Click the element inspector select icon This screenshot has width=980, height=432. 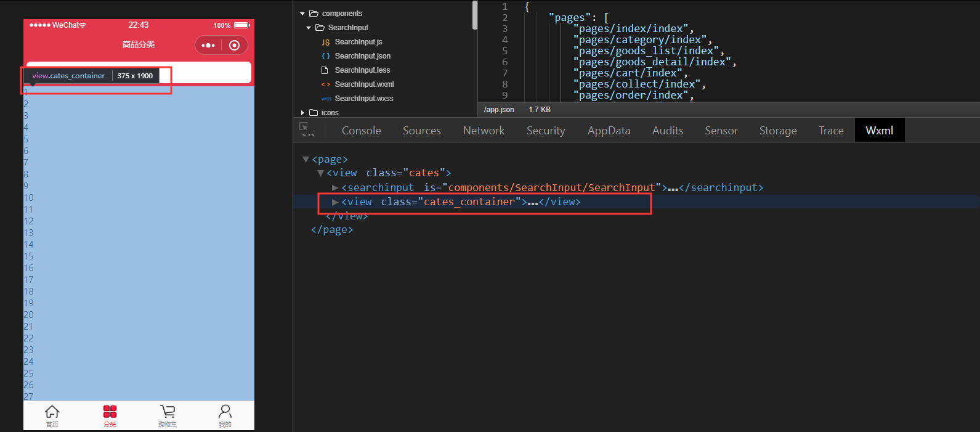[x=306, y=129]
